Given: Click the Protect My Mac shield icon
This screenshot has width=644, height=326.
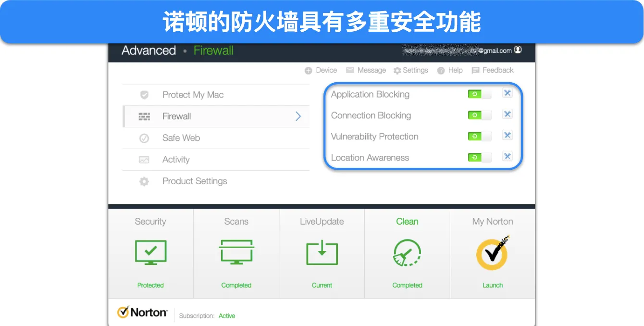Looking at the screenshot, I should click(144, 95).
